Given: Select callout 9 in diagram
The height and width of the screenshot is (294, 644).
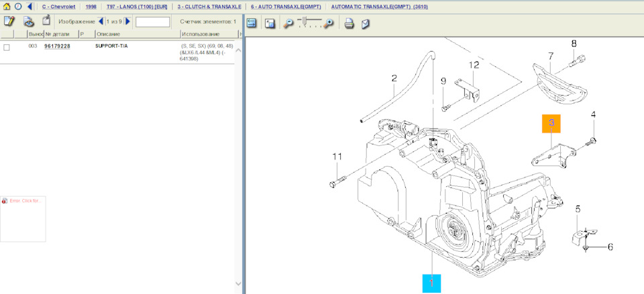Looking at the screenshot, I should [x=443, y=82].
